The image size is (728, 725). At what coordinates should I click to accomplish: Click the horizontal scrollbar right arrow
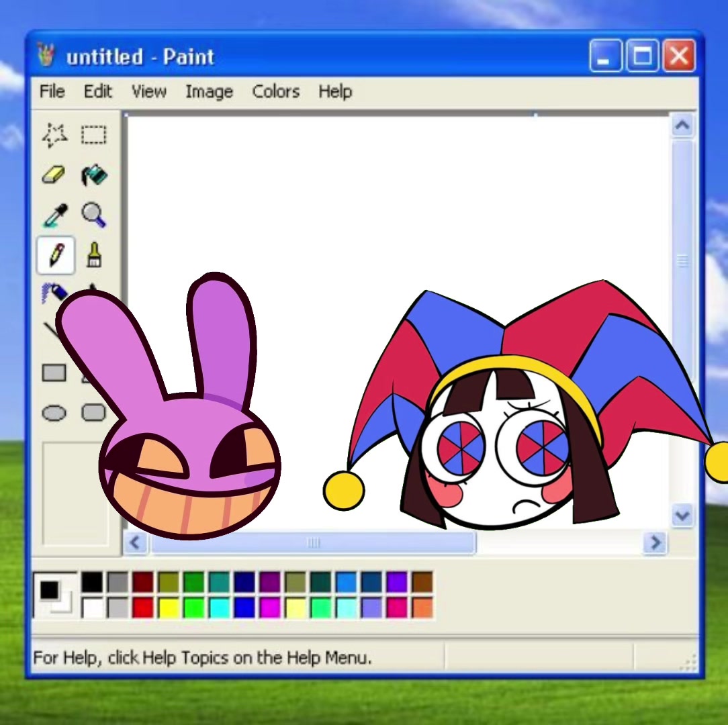click(x=655, y=542)
